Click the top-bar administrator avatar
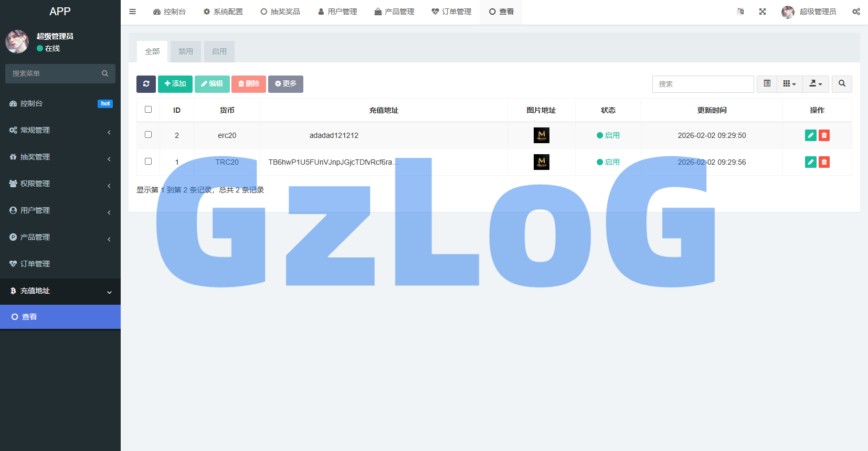 click(x=788, y=12)
